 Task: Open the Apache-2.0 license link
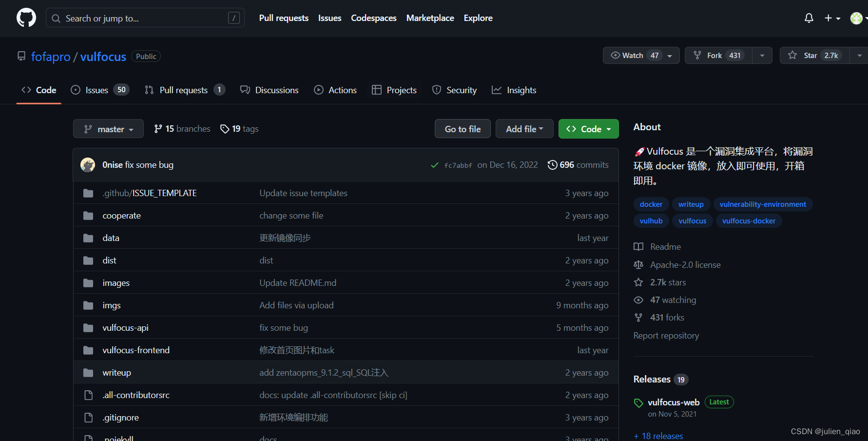point(677,265)
